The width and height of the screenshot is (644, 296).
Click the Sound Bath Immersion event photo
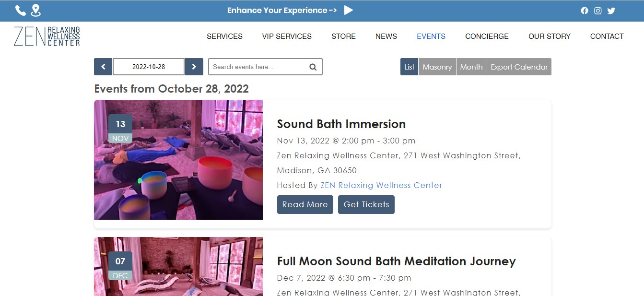click(x=178, y=160)
